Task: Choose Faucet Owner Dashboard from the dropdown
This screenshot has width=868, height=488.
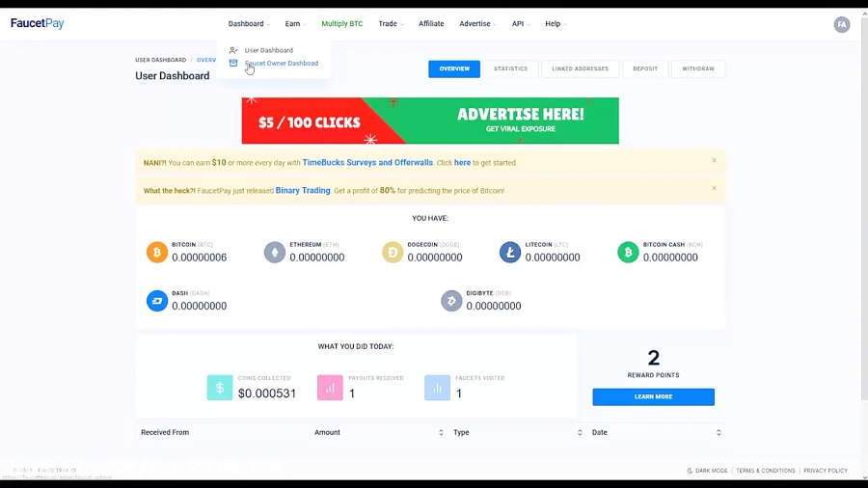Action: coord(282,63)
